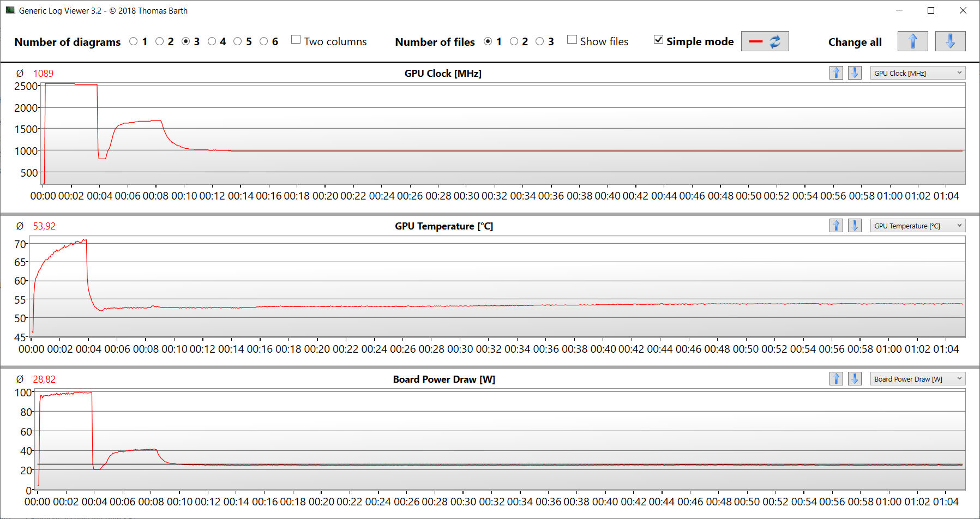Enable the Two columns checkbox
The height and width of the screenshot is (519, 980).
(x=296, y=40)
